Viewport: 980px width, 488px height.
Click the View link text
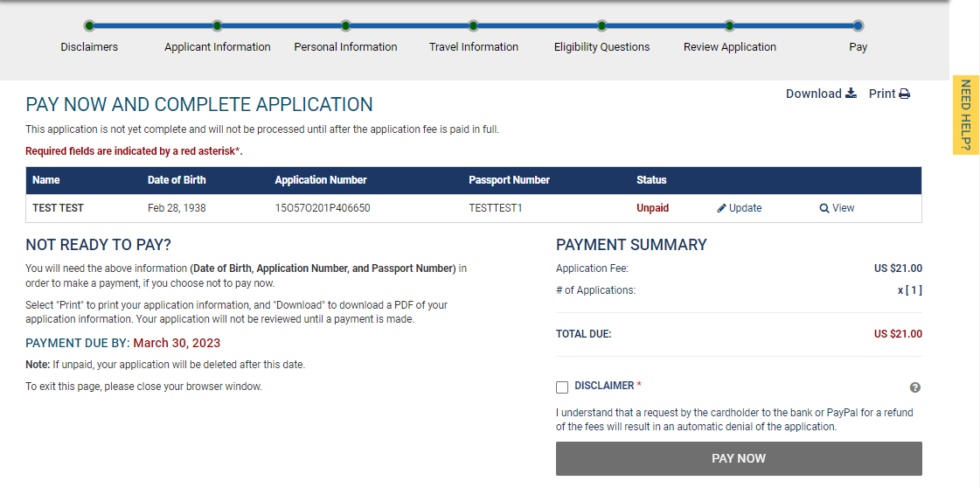(x=843, y=208)
